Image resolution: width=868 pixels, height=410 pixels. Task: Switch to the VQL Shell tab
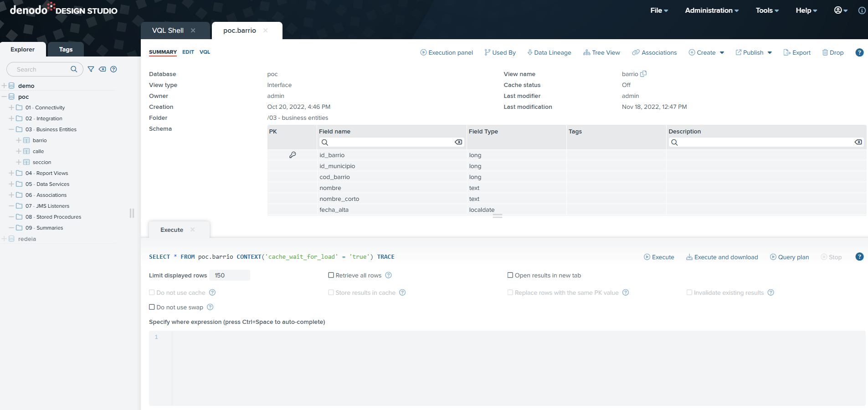pos(168,31)
